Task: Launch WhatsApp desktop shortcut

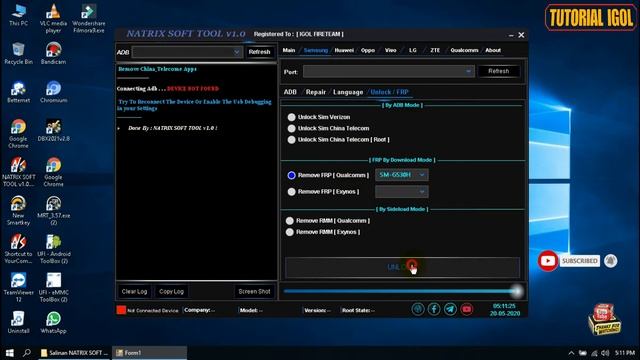Action: tap(53, 322)
